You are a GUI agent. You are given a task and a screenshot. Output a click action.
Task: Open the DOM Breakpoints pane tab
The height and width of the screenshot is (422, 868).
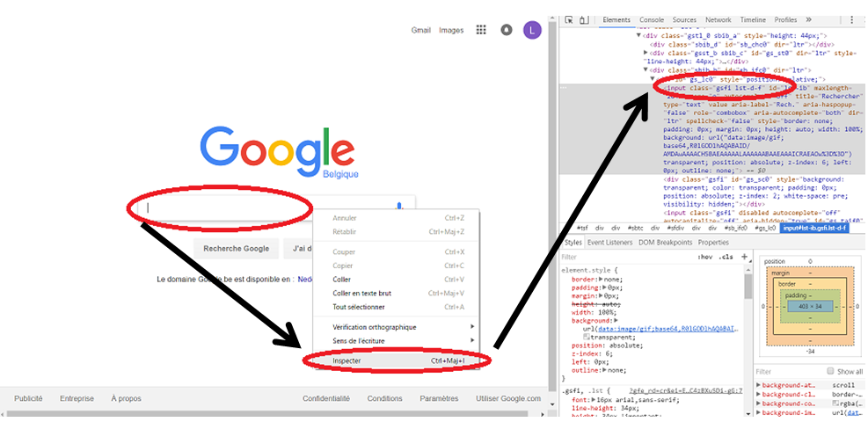(666, 243)
